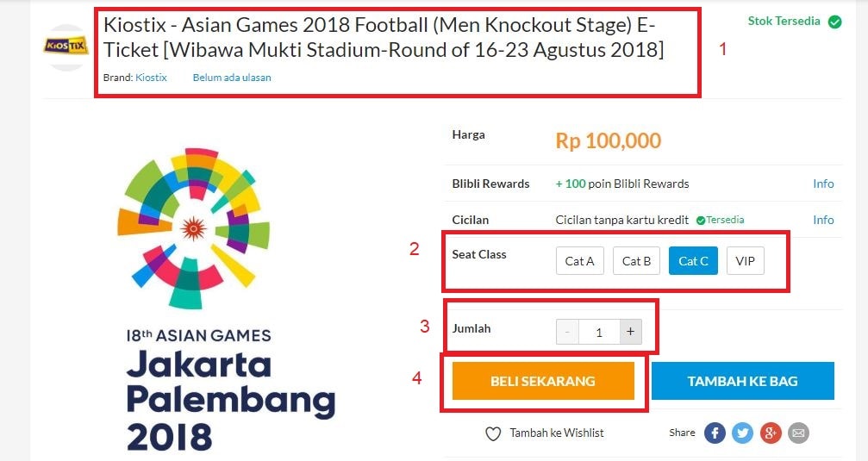Click the Kiostix brand logo

(66, 46)
